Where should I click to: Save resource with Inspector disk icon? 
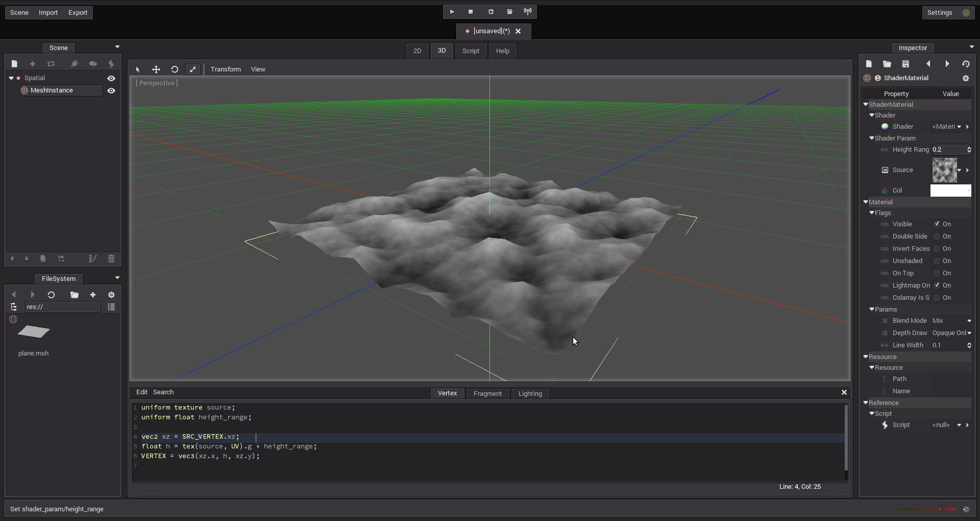(x=905, y=64)
